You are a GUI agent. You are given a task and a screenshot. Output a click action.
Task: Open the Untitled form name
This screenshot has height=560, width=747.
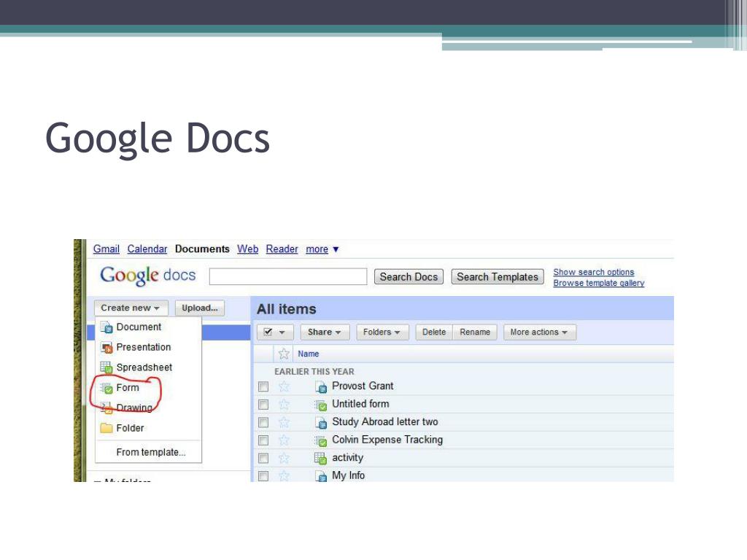[x=360, y=404]
